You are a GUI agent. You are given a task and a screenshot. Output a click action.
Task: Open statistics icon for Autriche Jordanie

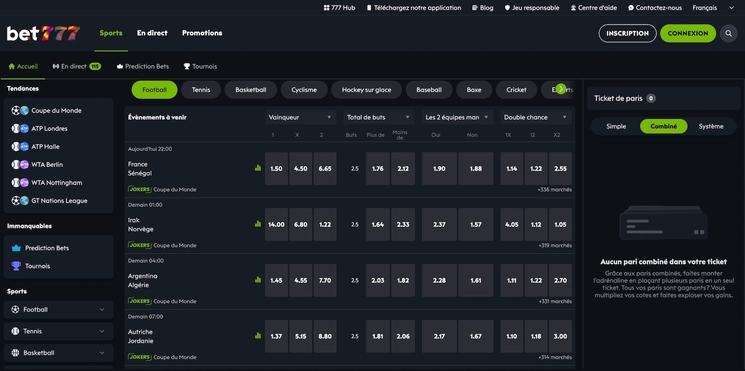258,335
